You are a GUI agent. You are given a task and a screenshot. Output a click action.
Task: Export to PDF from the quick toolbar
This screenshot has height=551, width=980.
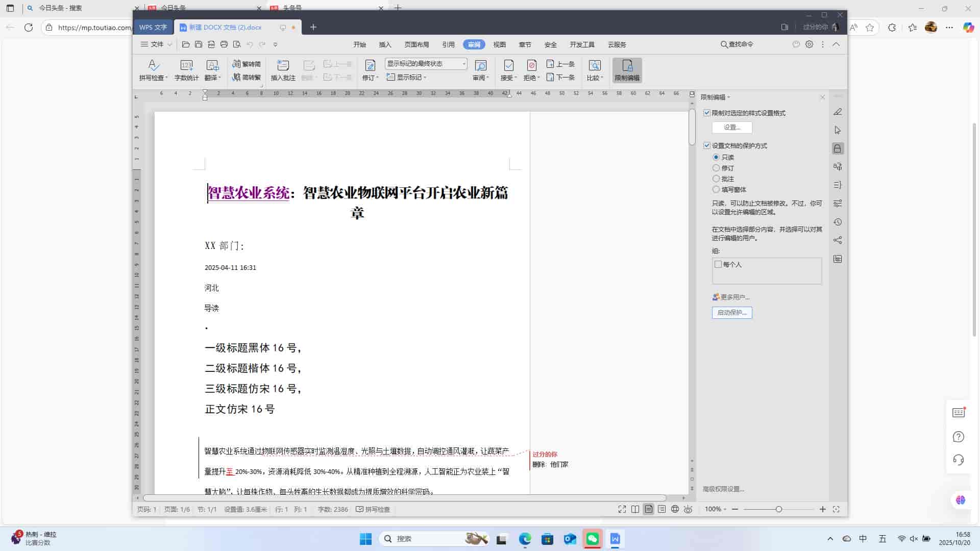tap(211, 44)
